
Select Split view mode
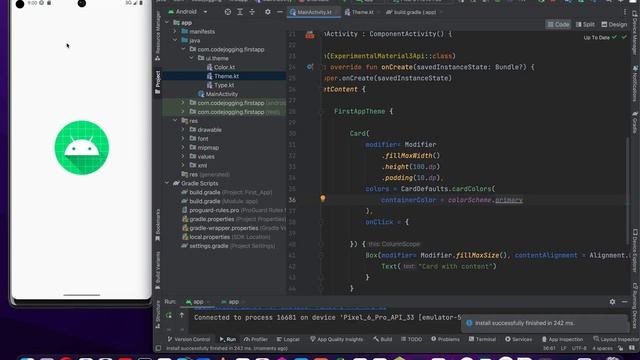point(585,24)
